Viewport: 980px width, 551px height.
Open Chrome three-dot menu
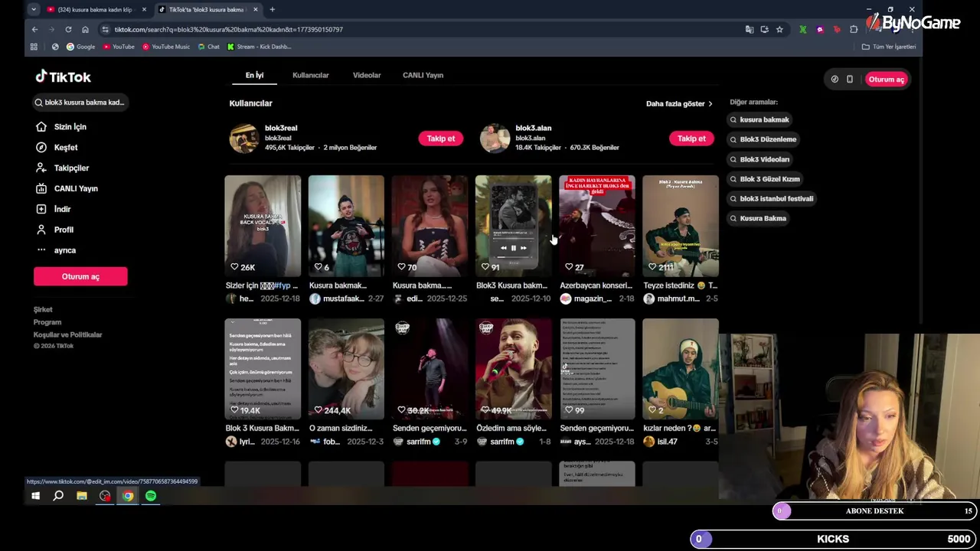(913, 29)
